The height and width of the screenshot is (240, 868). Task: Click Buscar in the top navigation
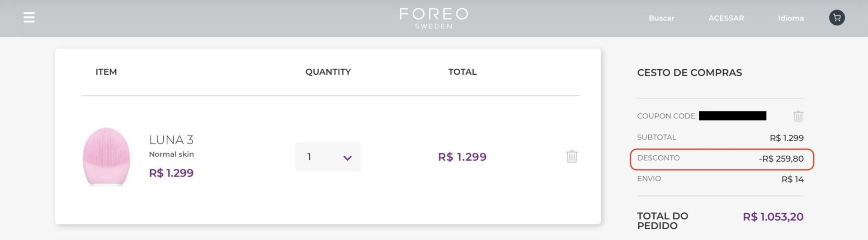661,18
